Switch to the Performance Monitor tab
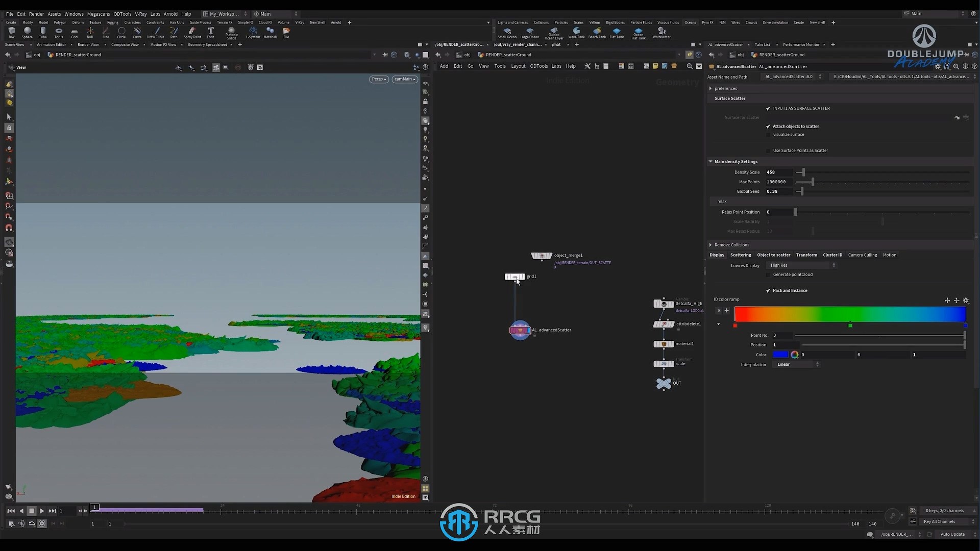 click(x=801, y=44)
